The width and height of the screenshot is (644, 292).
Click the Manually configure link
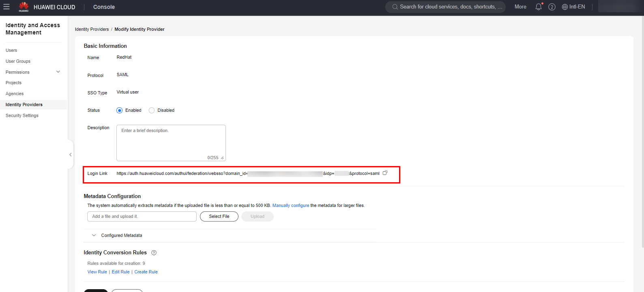[x=290, y=205]
